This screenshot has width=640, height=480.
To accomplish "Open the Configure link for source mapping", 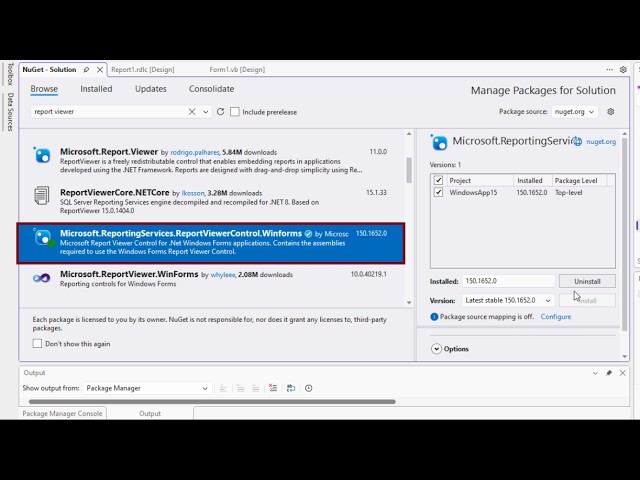I will (x=556, y=317).
